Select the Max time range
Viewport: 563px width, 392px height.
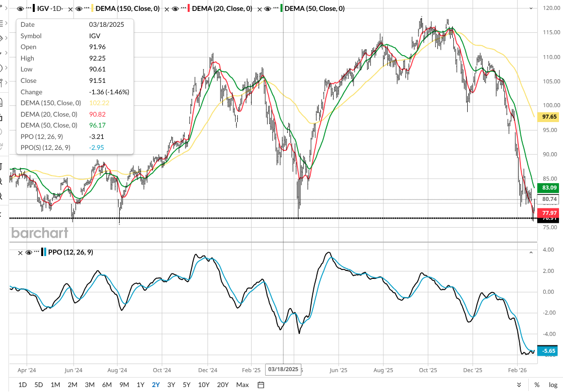(x=242, y=385)
